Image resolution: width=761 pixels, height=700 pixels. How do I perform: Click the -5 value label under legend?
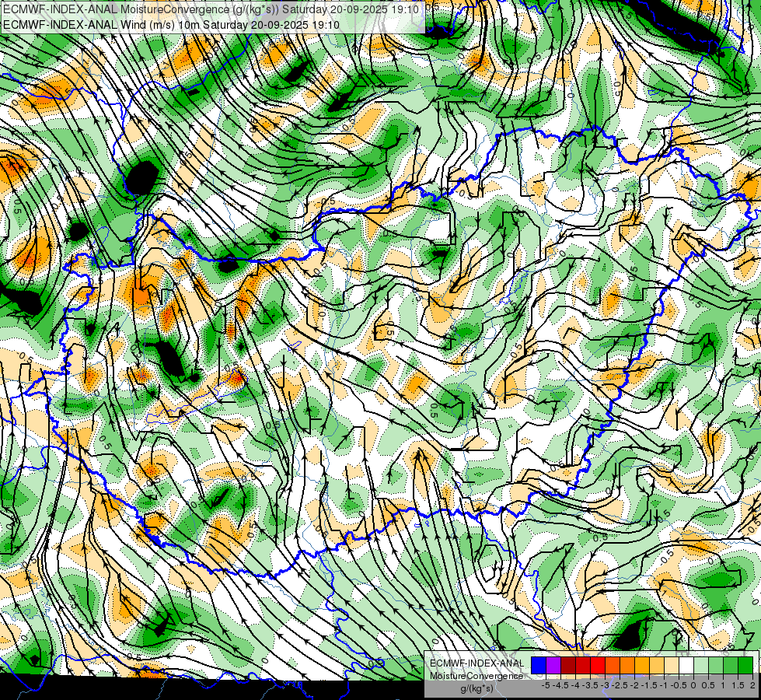[546, 685]
